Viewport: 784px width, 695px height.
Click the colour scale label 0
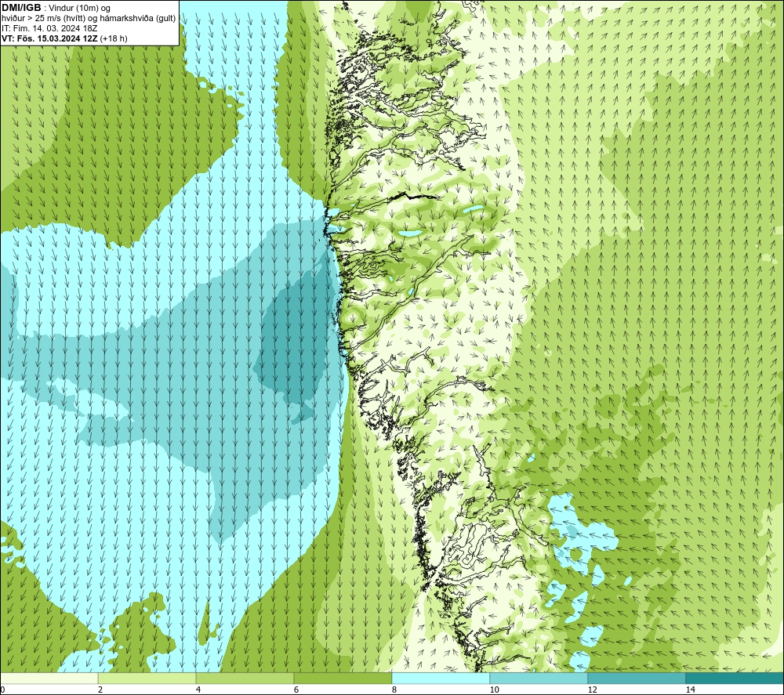point(2,690)
